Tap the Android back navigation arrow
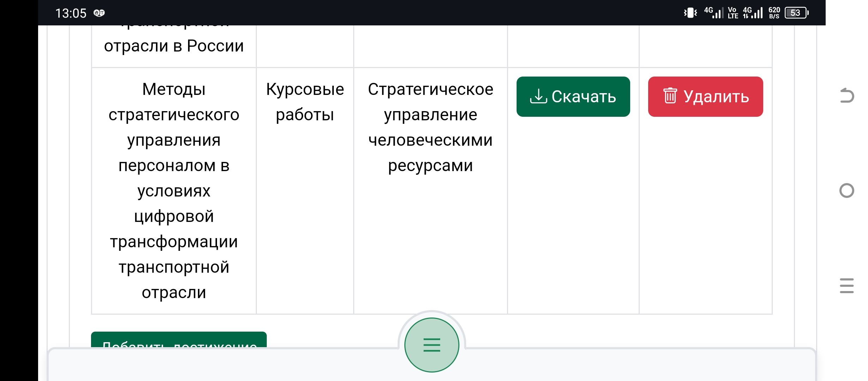868x381 pixels. tap(847, 95)
